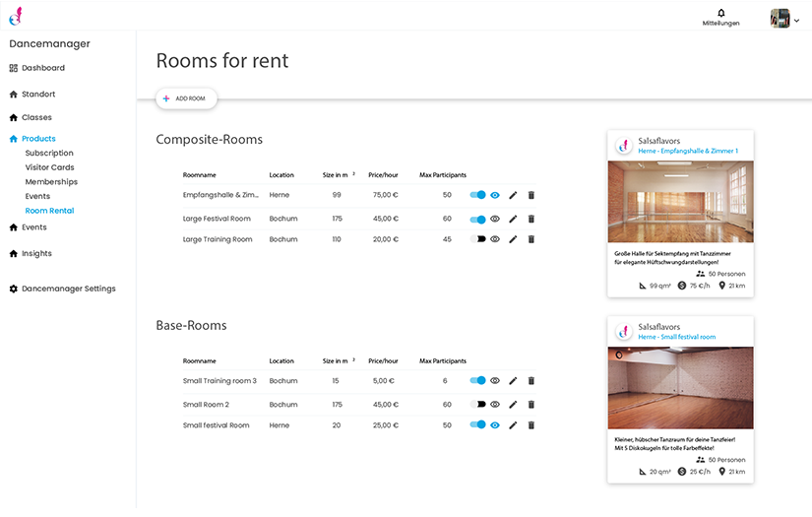Viewport: 812px width, 517px height.
Task: Toggle Small festival Room switch
Action: pyautogui.click(x=477, y=425)
